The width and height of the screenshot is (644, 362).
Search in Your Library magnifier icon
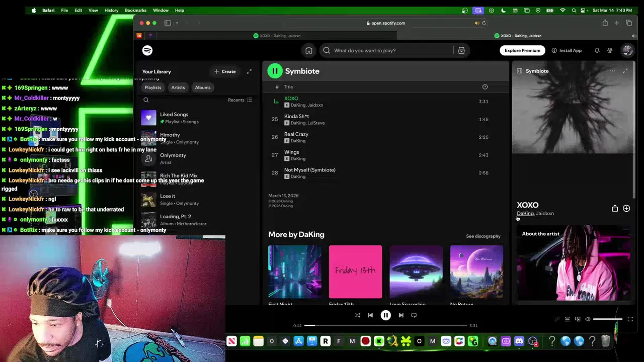pos(146,100)
